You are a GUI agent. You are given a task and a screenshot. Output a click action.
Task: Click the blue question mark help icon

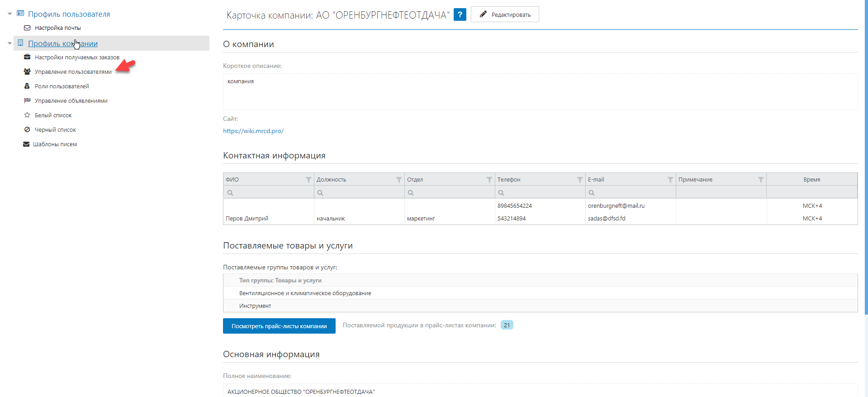(460, 14)
